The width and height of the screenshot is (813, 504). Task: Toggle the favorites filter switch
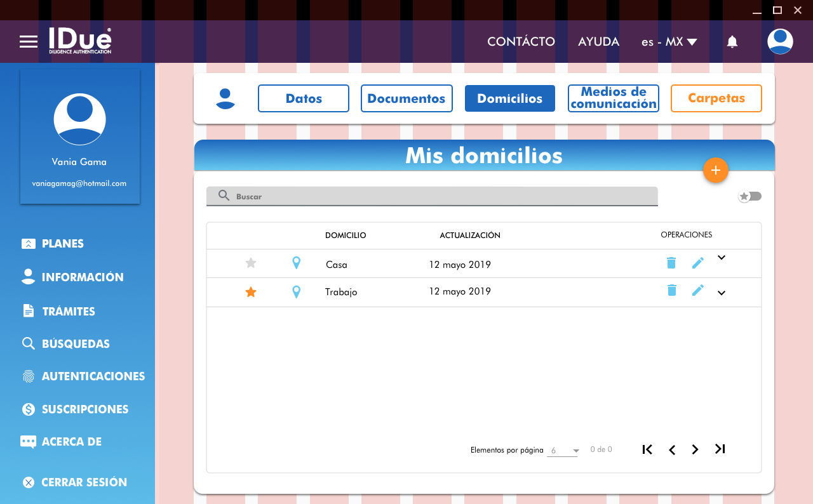(x=749, y=197)
